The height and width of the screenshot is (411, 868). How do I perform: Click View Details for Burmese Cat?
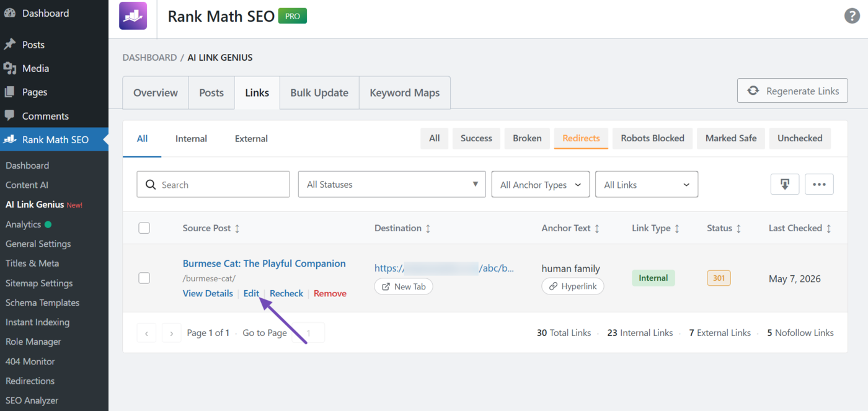point(208,293)
